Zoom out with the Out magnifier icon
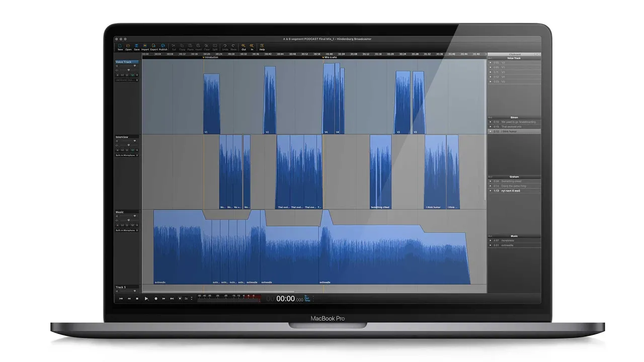Image resolution: width=644 pixels, height=362 pixels. 244,47
